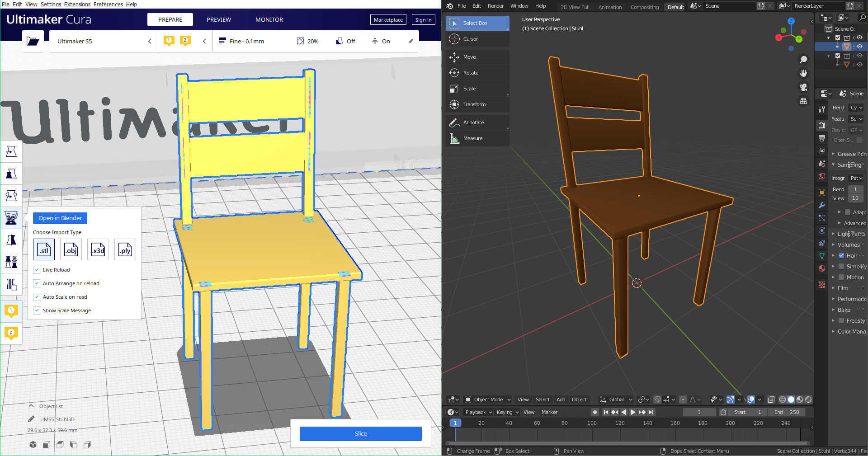This screenshot has height=456, width=868.
Task: Select Cura Rotate tool in left toolbar
Action: click(x=11, y=195)
